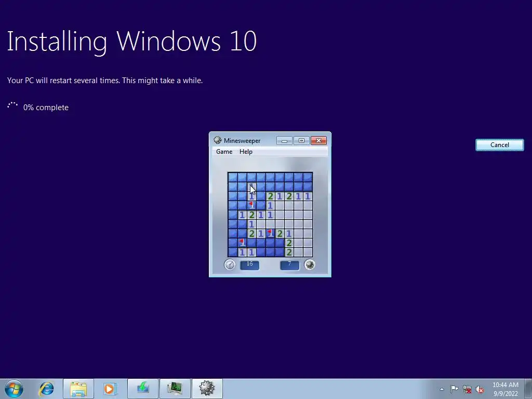Click the Minesweeper title bar mine icon

coord(218,140)
